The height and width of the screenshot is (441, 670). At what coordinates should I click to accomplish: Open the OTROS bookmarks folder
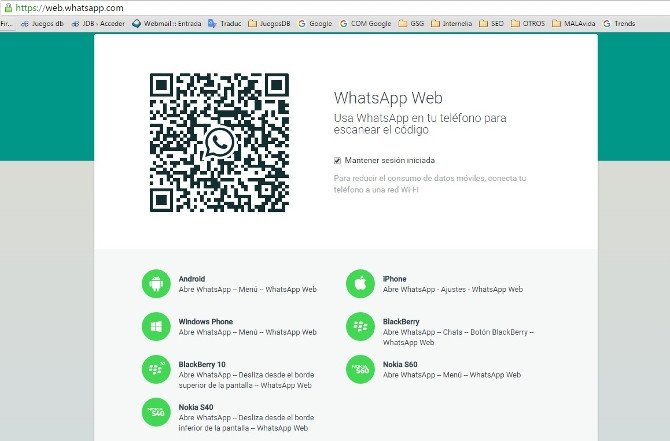click(x=528, y=24)
